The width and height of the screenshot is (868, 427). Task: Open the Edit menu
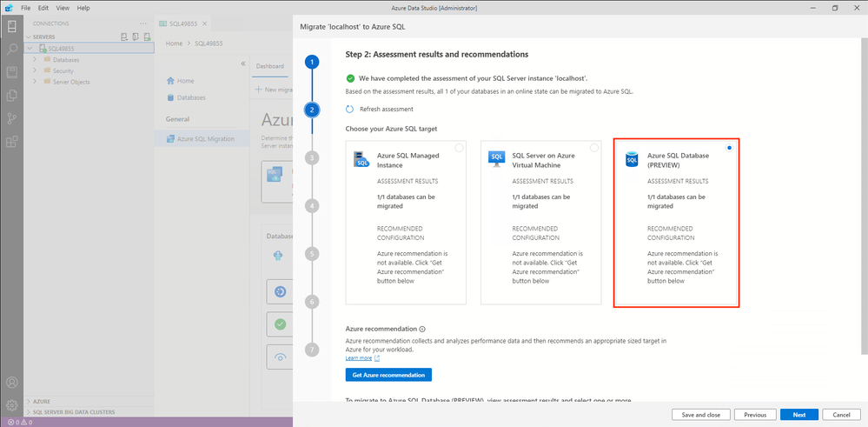click(43, 9)
